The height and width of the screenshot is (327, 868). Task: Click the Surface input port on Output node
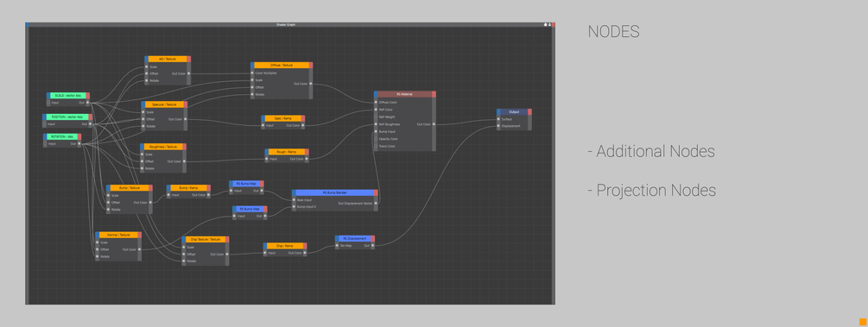[x=498, y=119]
